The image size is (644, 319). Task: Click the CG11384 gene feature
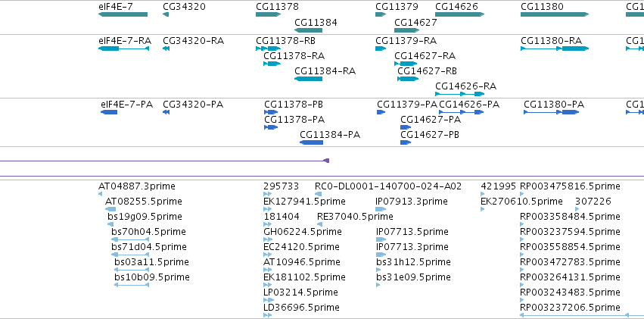(308, 30)
